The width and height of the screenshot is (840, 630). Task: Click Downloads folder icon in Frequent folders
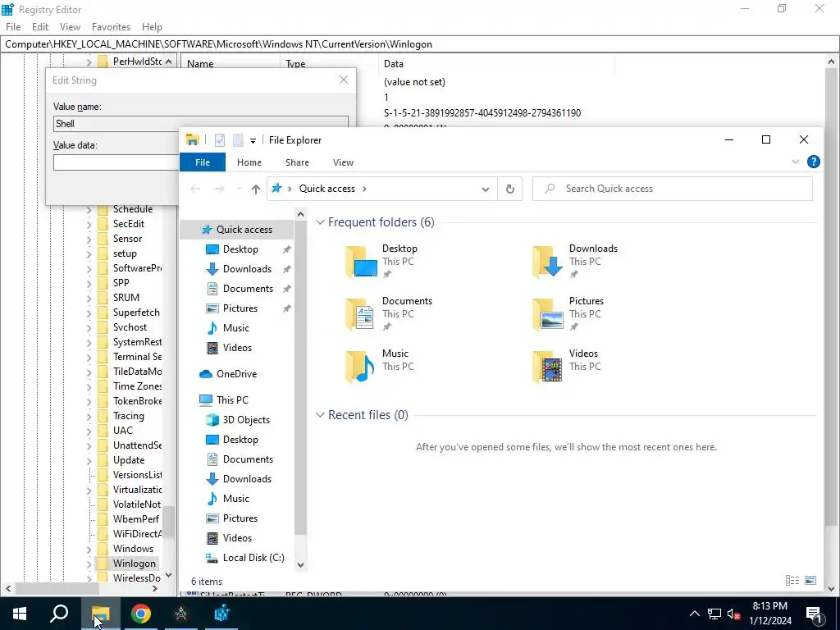click(547, 262)
